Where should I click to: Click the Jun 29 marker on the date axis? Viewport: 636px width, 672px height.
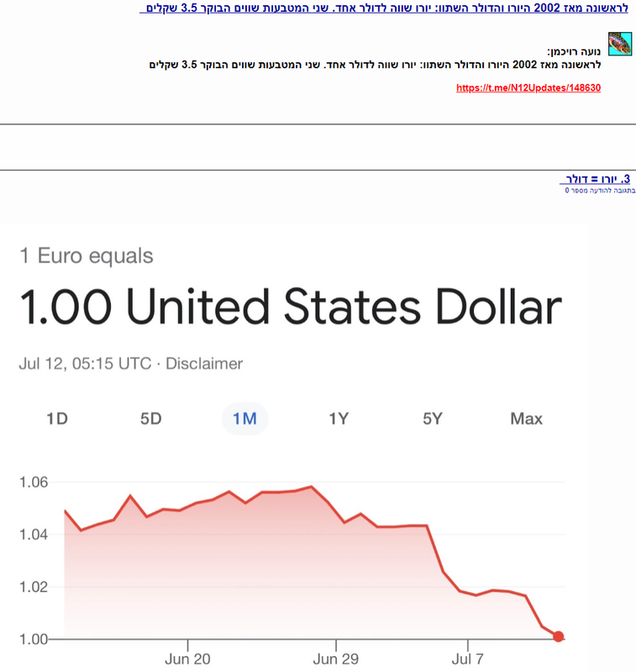tap(336, 659)
